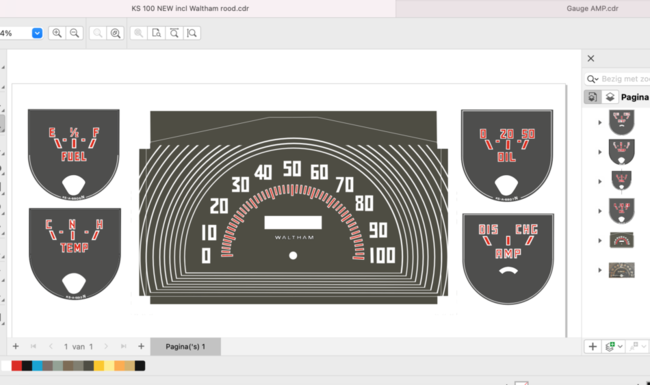
Task: Click the zoom percentage field
Action: [x=15, y=33]
